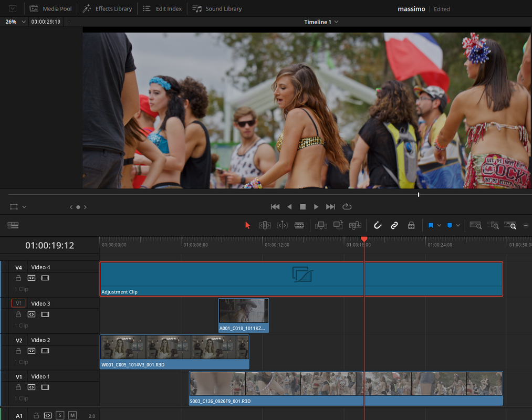Open the Effects Library panel
532x420 pixels.
point(107,8)
